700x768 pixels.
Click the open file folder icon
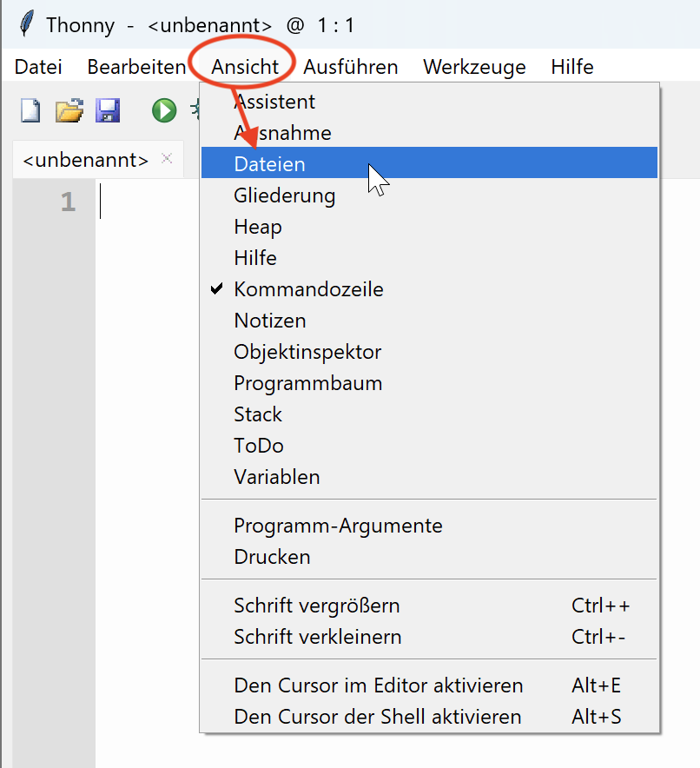tap(69, 110)
